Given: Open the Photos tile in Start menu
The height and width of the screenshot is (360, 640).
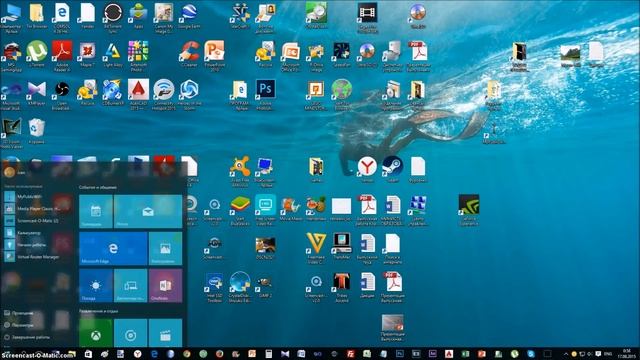Looking at the screenshot, I should click(x=165, y=249).
